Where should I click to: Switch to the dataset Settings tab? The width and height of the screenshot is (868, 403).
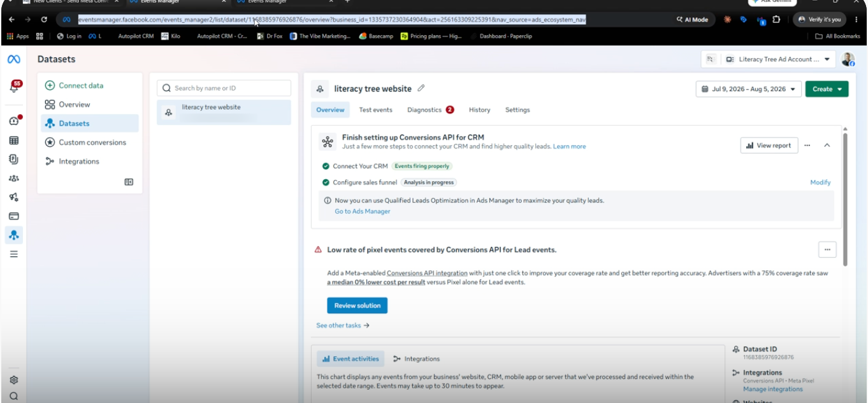[517, 110]
